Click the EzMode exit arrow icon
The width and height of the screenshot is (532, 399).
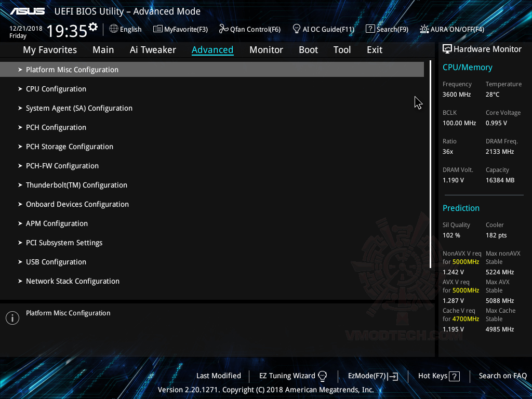tap(393, 376)
